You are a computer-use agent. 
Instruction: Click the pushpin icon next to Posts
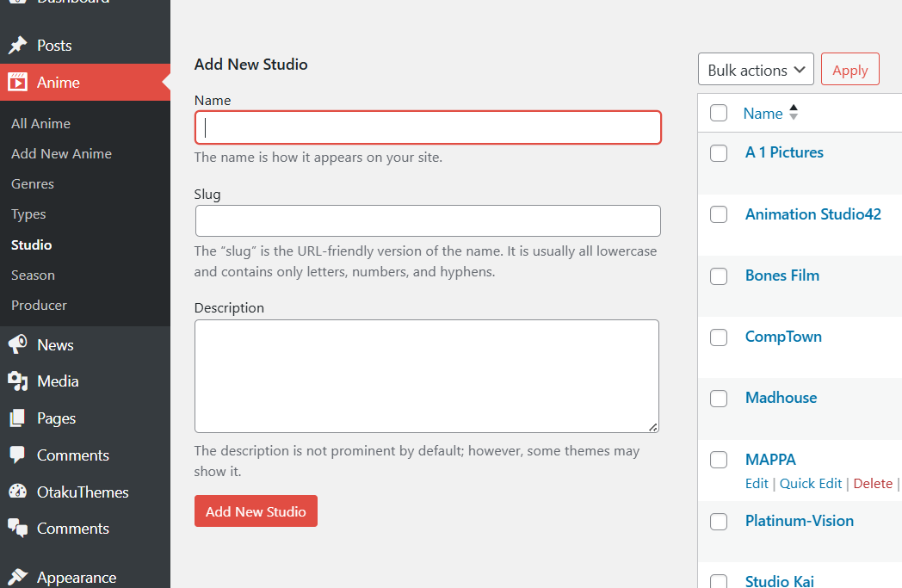click(17, 46)
